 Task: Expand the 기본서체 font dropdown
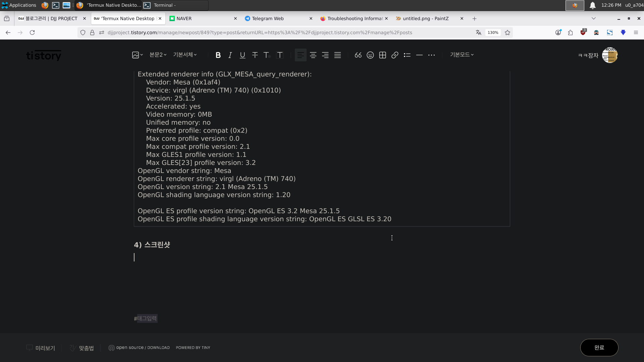tap(185, 55)
